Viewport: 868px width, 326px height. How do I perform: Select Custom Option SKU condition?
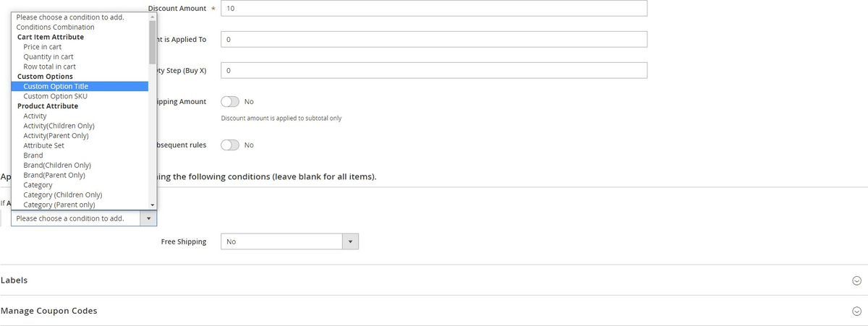click(x=55, y=96)
